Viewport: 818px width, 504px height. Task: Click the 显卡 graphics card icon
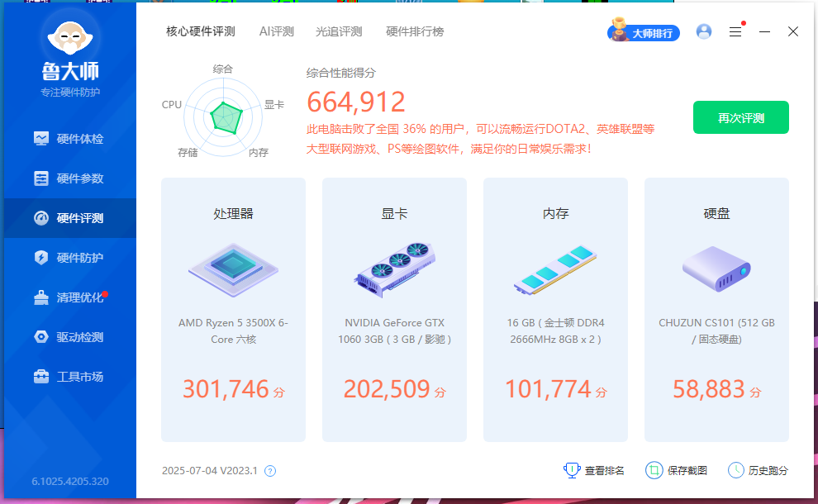pos(394,269)
